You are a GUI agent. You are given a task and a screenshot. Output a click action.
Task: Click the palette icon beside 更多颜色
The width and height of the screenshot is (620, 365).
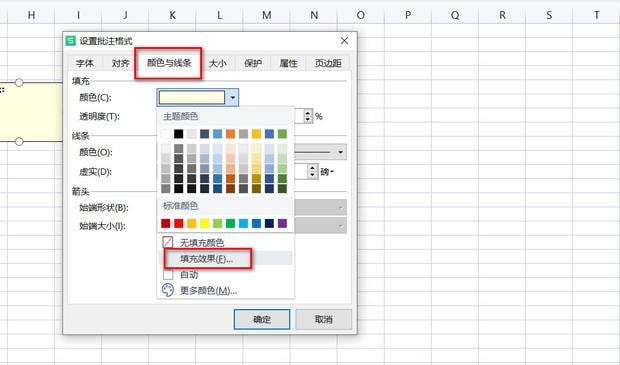(x=168, y=290)
